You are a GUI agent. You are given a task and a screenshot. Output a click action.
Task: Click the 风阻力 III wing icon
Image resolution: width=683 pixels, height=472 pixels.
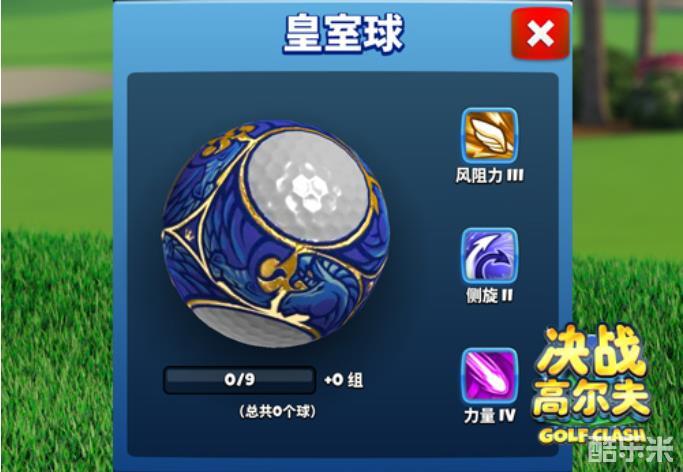pyautogui.click(x=490, y=135)
